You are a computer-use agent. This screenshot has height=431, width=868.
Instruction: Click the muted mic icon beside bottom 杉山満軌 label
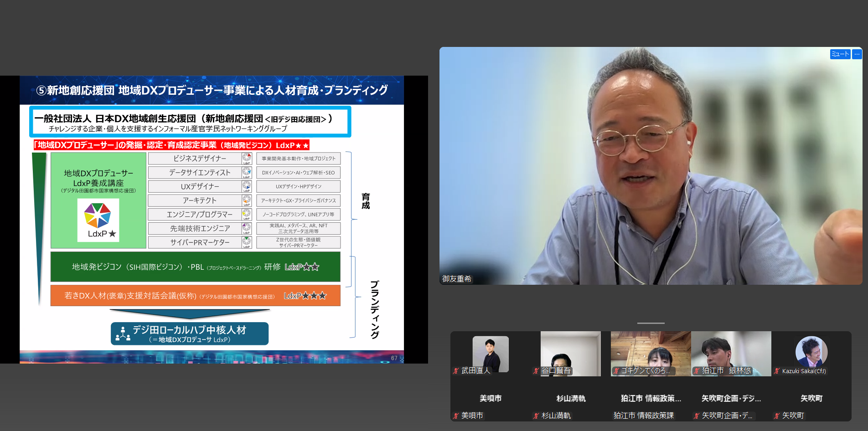click(536, 416)
